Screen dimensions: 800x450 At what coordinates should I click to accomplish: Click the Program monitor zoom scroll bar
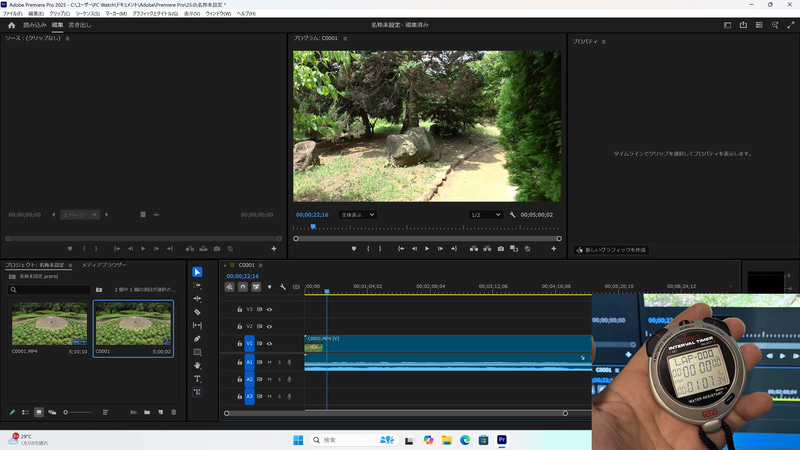427,238
